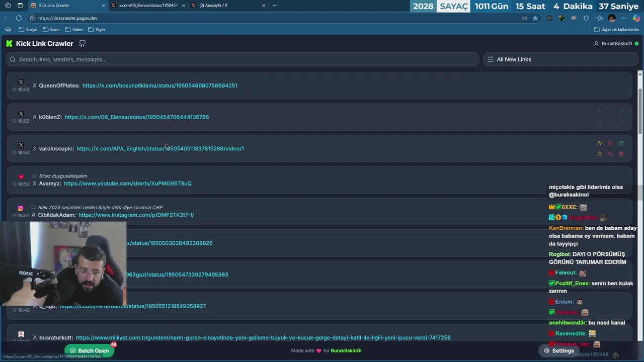The height and width of the screenshot is (362, 644).
Task: Open the Copilot icon in browser toolbar
Action: tap(636, 18)
